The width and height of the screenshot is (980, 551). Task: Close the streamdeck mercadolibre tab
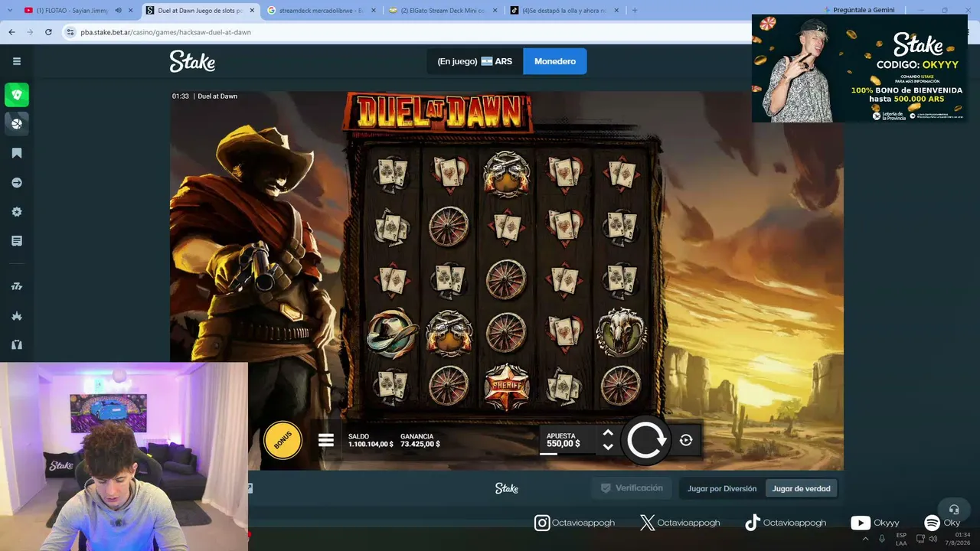pyautogui.click(x=374, y=11)
